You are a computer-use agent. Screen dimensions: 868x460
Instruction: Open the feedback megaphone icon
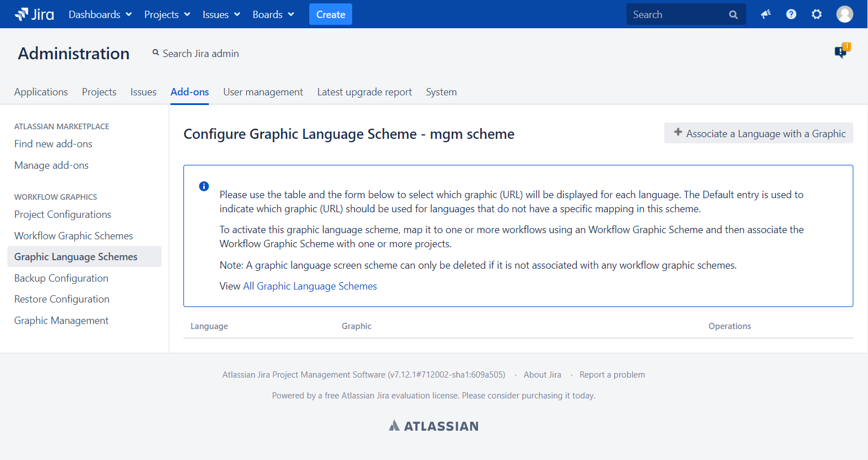[765, 14]
